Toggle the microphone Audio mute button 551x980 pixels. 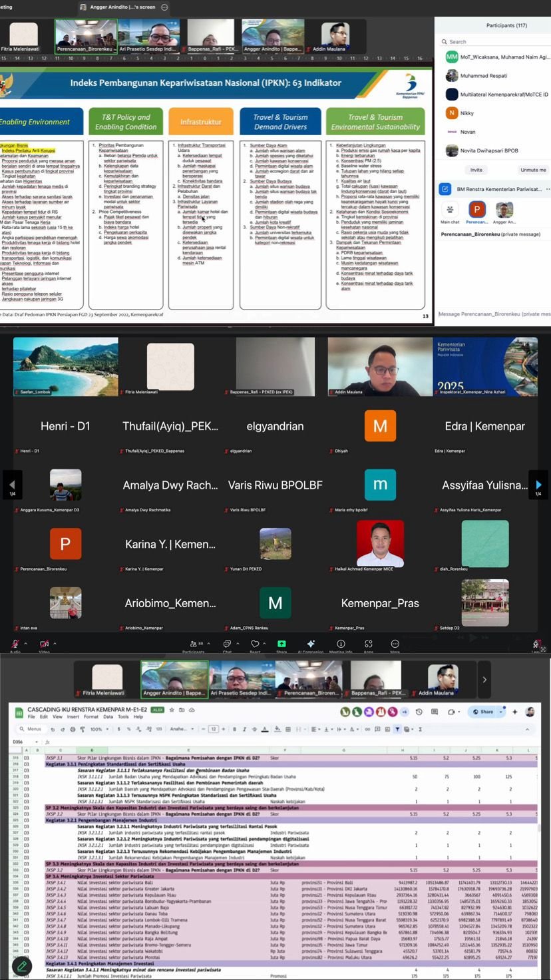[15, 644]
